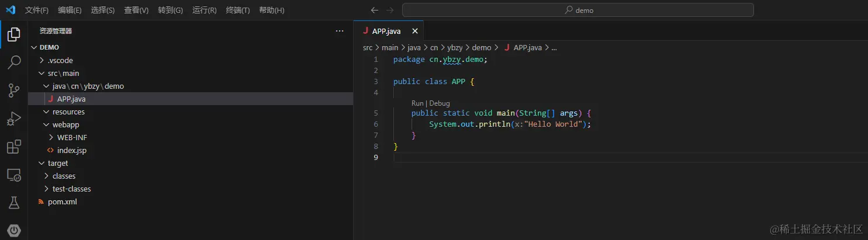The image size is (868, 240).
Task: Close the APP.java editor tab
Action: 415,31
